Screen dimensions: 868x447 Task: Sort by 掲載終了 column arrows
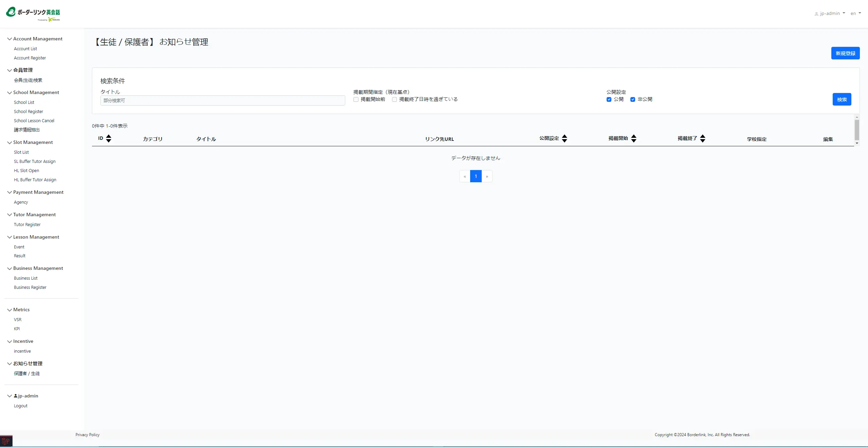pyautogui.click(x=703, y=138)
